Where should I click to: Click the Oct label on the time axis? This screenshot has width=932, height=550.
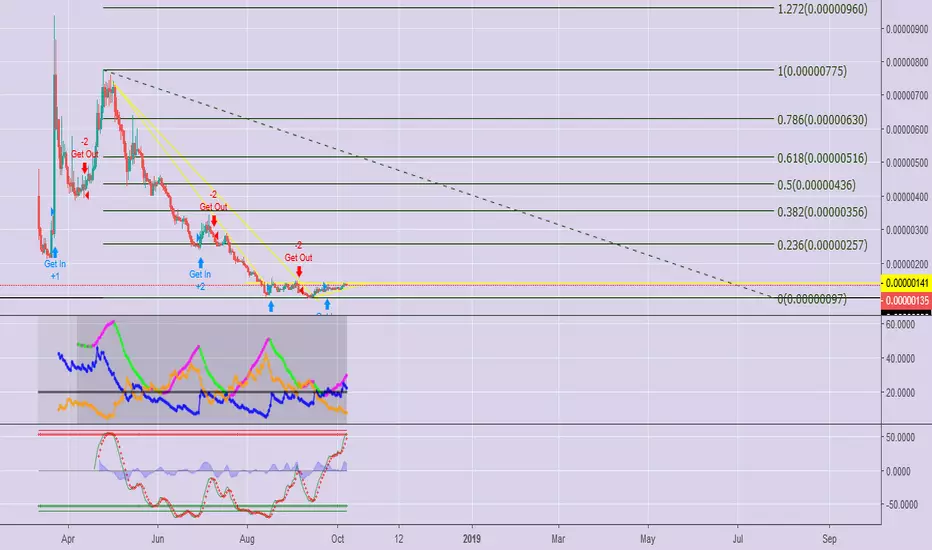click(338, 539)
